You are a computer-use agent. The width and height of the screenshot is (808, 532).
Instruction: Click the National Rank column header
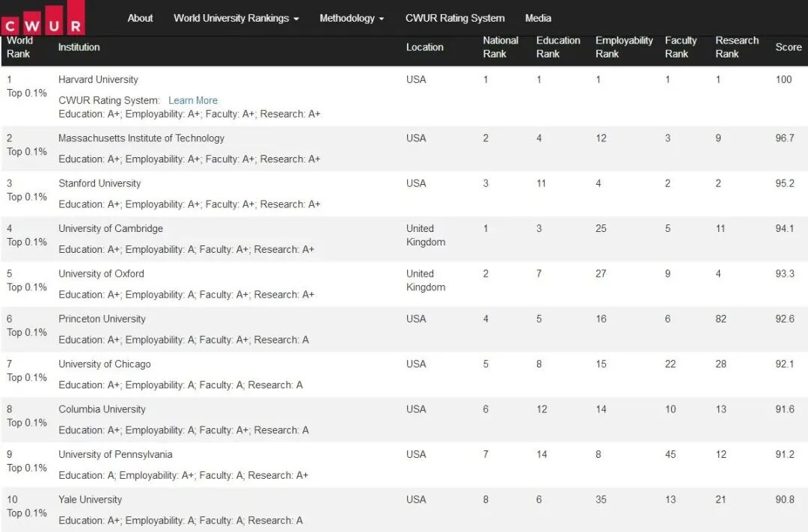click(x=501, y=47)
